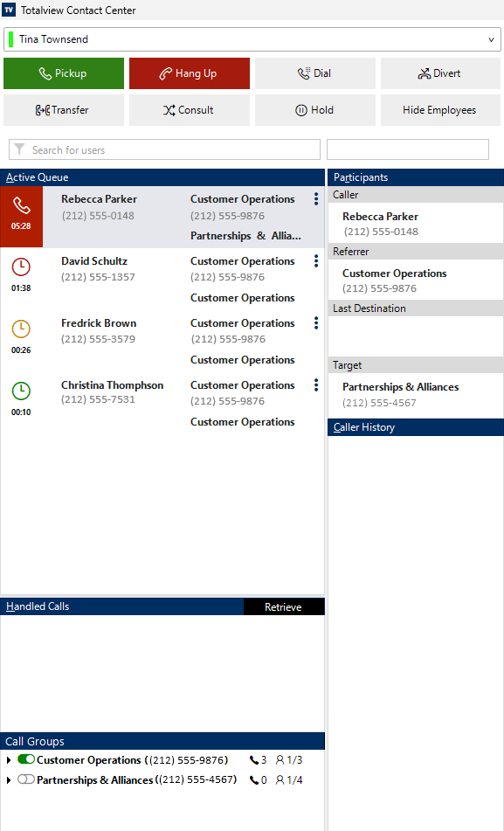Screen dimensions: 504x831
Task: Click the red phone icon for Rebecca Parker's call
Action: [x=21, y=205]
